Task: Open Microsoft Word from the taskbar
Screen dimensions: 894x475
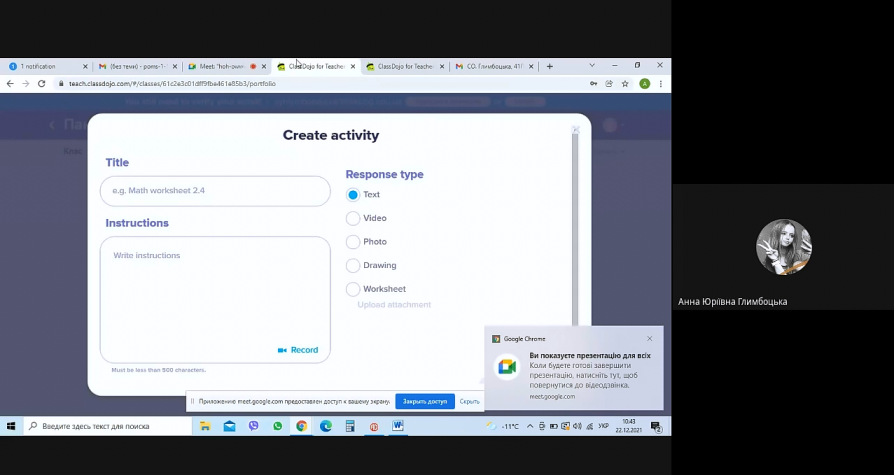Action: tap(398, 426)
